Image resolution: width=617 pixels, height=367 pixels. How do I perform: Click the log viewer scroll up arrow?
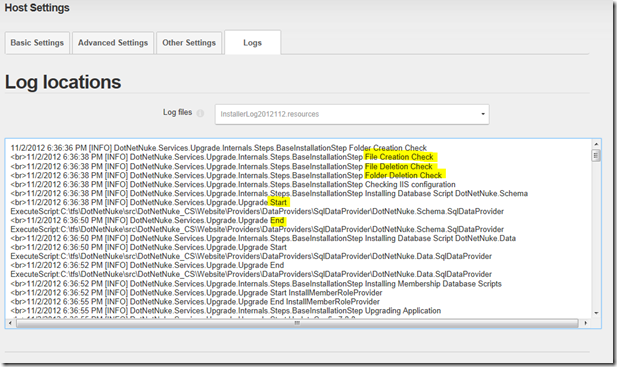point(596,144)
